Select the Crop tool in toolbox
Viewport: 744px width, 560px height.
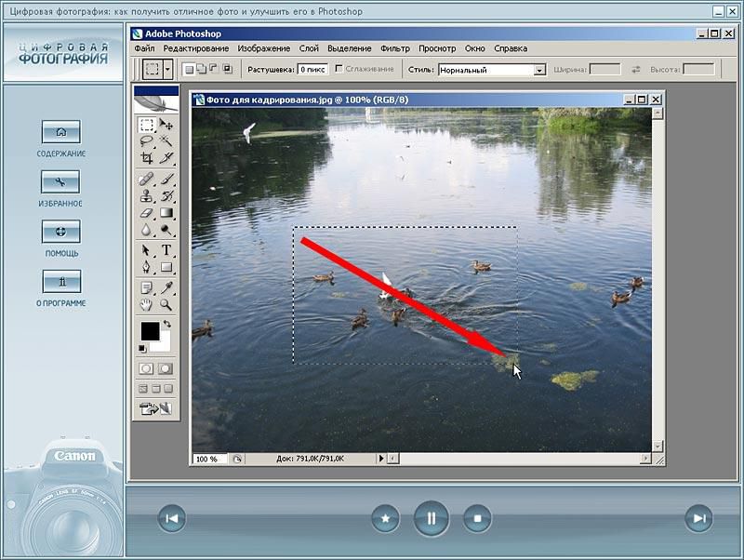[147, 158]
